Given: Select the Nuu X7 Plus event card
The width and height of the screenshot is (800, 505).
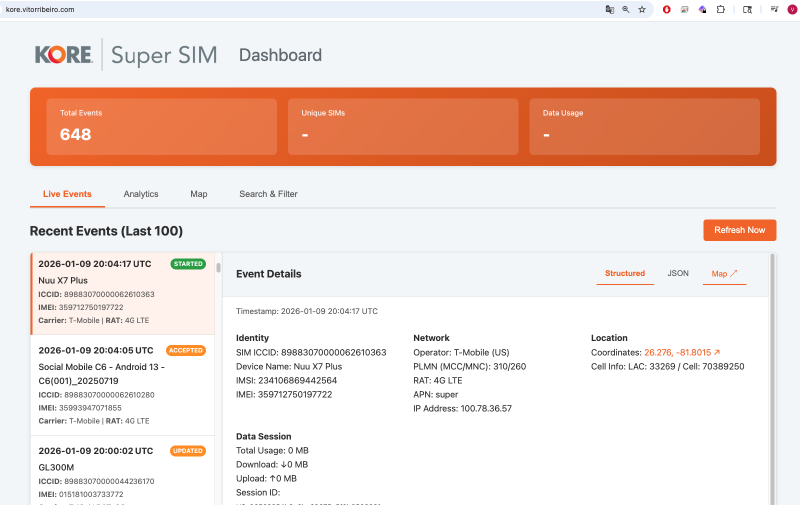Looking at the screenshot, I should tap(122, 293).
